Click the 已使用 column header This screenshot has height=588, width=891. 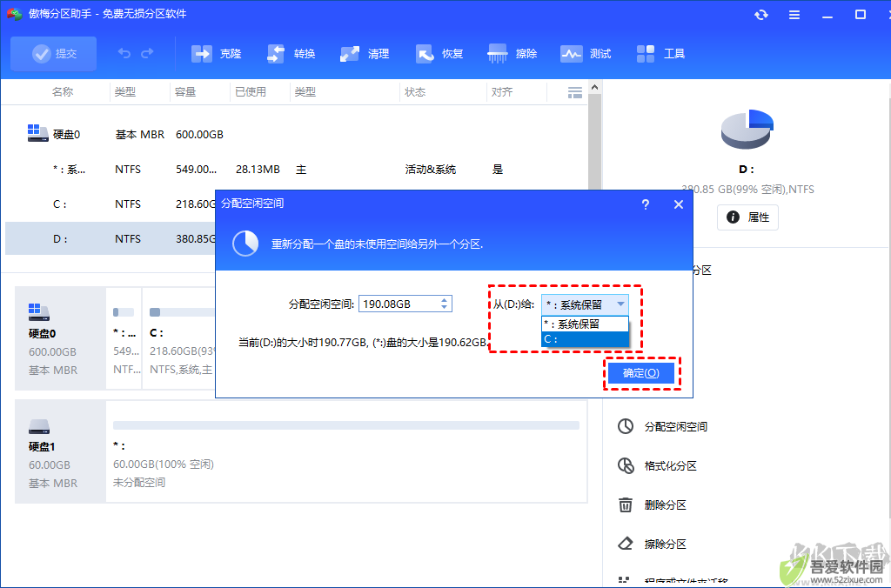coord(251,92)
